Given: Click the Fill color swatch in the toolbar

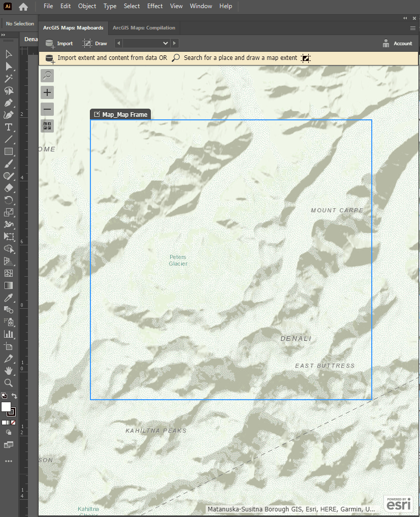Looking at the screenshot, I should coord(7,407).
